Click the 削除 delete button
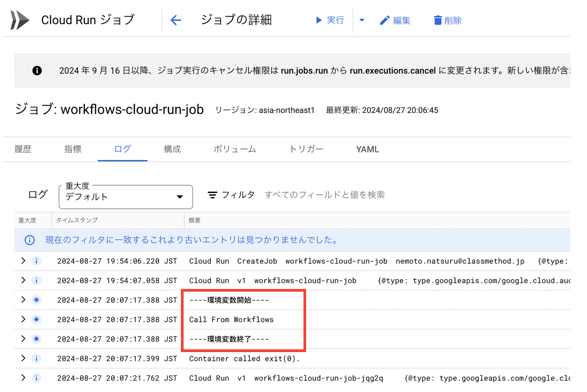This screenshot has height=392, width=587. coord(448,20)
